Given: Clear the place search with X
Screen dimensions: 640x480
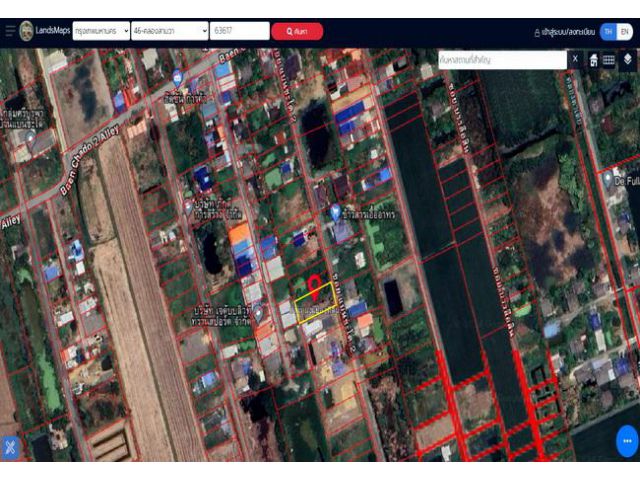Looking at the screenshot, I should pos(575,60).
